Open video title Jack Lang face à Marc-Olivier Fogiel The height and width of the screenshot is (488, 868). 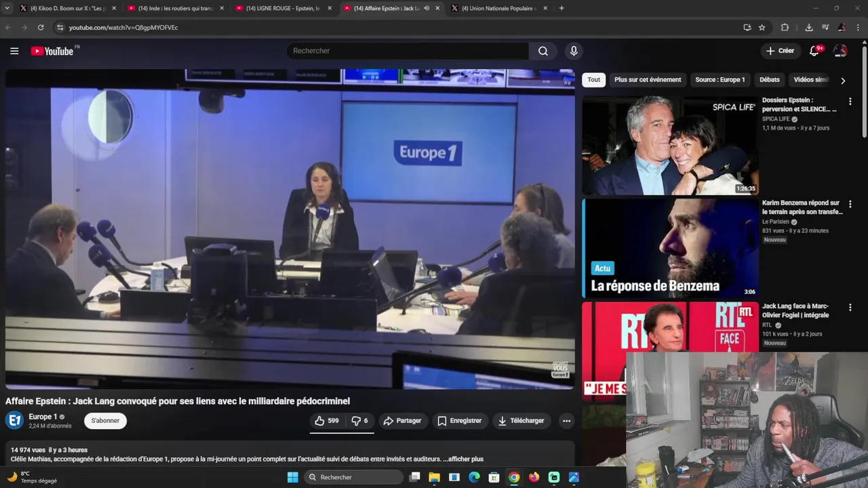pyautogui.click(x=795, y=310)
